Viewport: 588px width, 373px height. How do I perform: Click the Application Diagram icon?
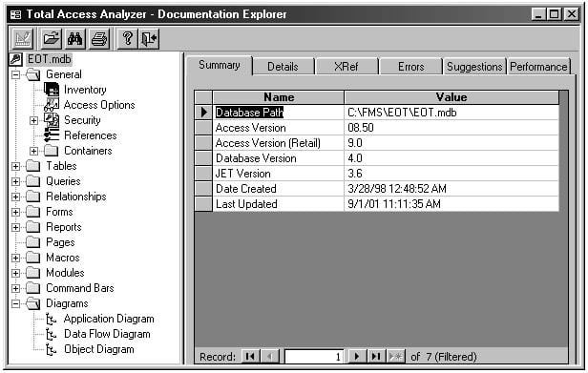point(51,319)
